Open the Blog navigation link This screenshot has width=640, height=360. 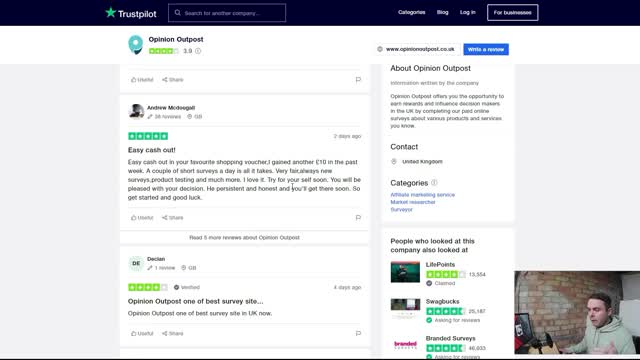tap(442, 12)
